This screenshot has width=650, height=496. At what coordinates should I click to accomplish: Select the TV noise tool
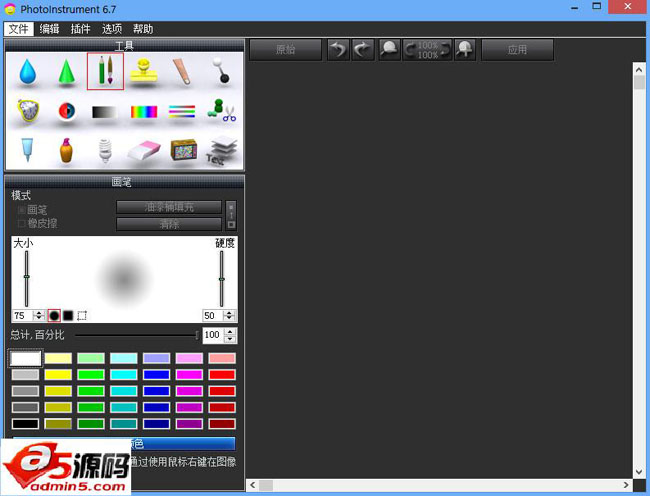tap(184, 150)
